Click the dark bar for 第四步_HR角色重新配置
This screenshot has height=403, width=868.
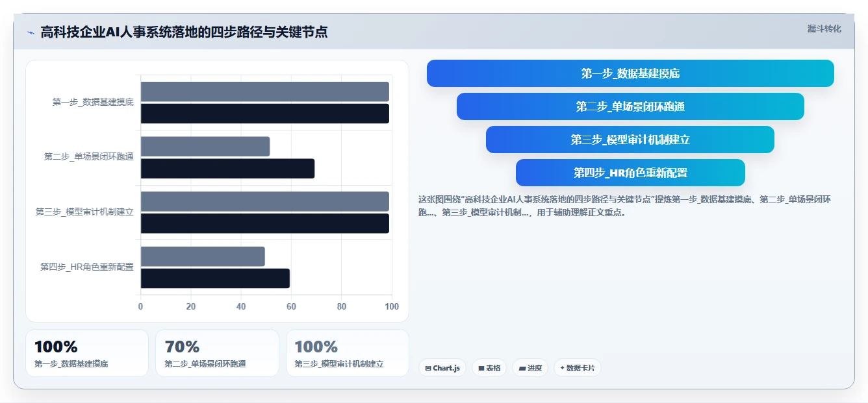(x=215, y=278)
